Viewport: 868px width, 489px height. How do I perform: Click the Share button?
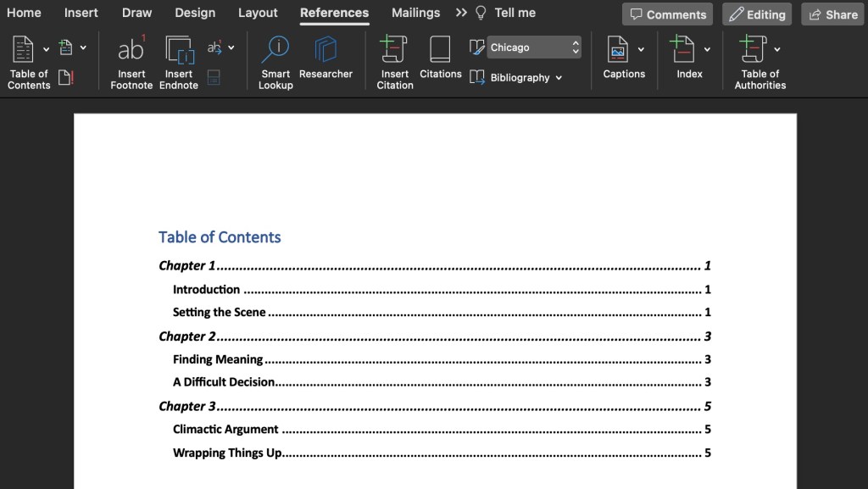[832, 14]
